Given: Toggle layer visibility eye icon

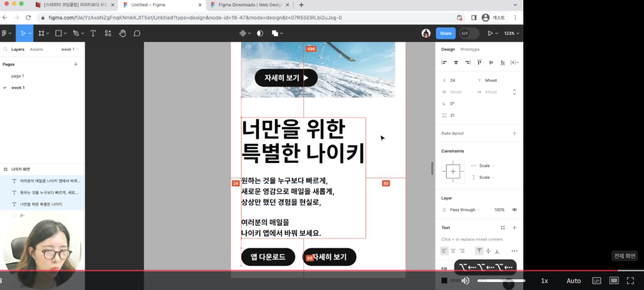Looking at the screenshot, I should pyautogui.click(x=515, y=210).
